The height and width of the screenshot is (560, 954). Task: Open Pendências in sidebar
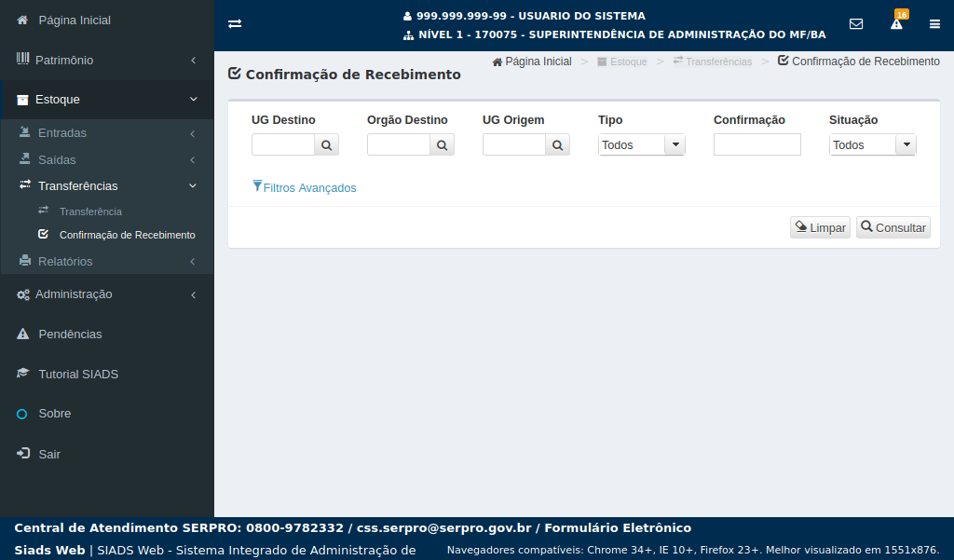107,335
